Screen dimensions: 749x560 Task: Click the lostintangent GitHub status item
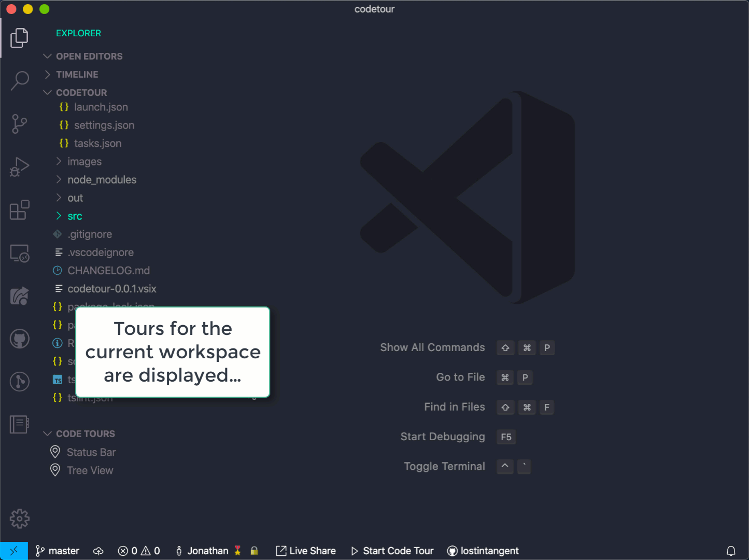[483, 551]
